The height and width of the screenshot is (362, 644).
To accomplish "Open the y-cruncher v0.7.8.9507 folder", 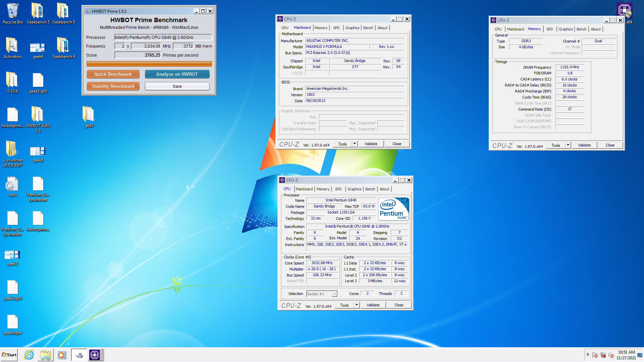I will pos(12,154).
